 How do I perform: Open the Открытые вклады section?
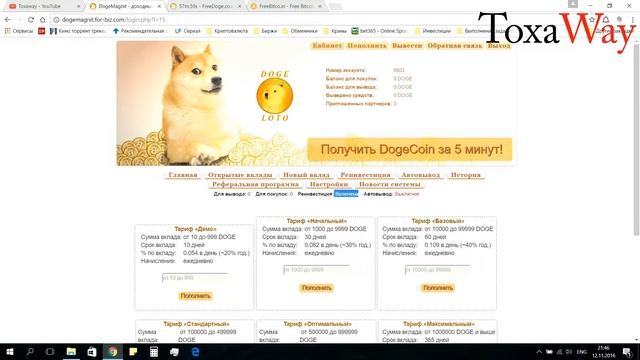[240, 175]
